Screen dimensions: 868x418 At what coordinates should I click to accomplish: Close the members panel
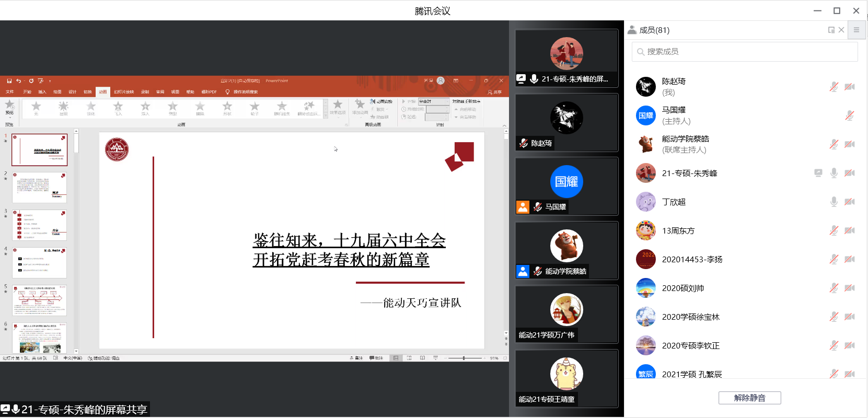click(841, 30)
